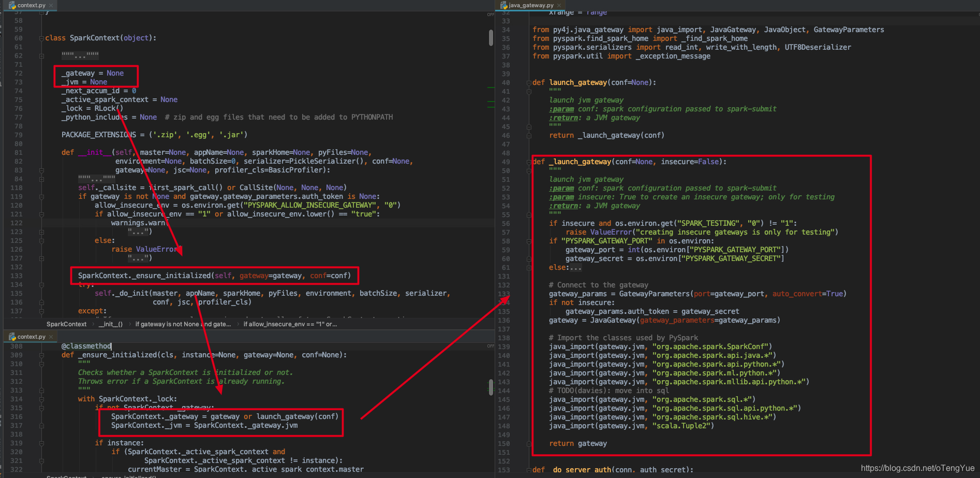Collapse the 'if gateway is not None' block on line 119
This screenshot has height=478, width=980.
coord(41,197)
